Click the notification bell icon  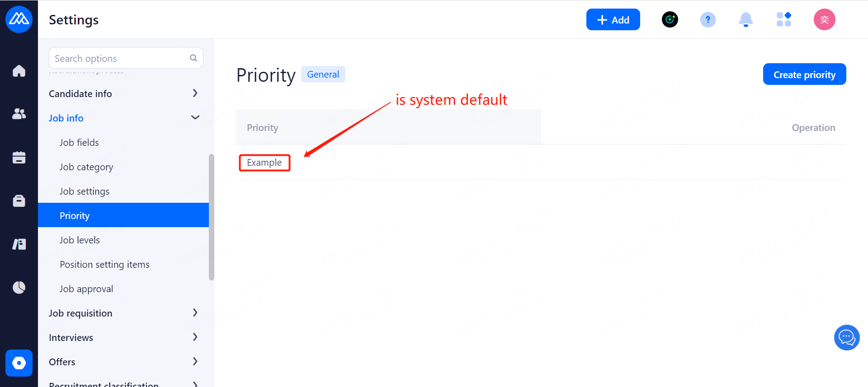click(745, 20)
